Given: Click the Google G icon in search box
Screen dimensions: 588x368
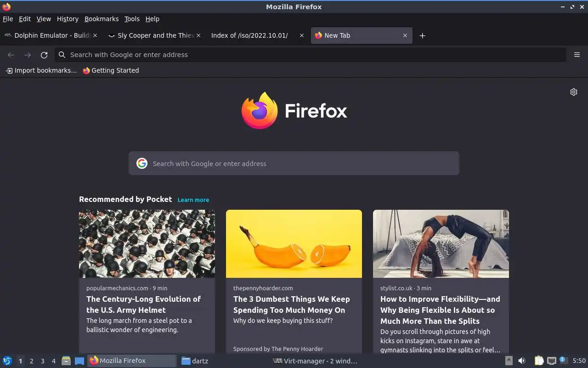Looking at the screenshot, I should 142,163.
